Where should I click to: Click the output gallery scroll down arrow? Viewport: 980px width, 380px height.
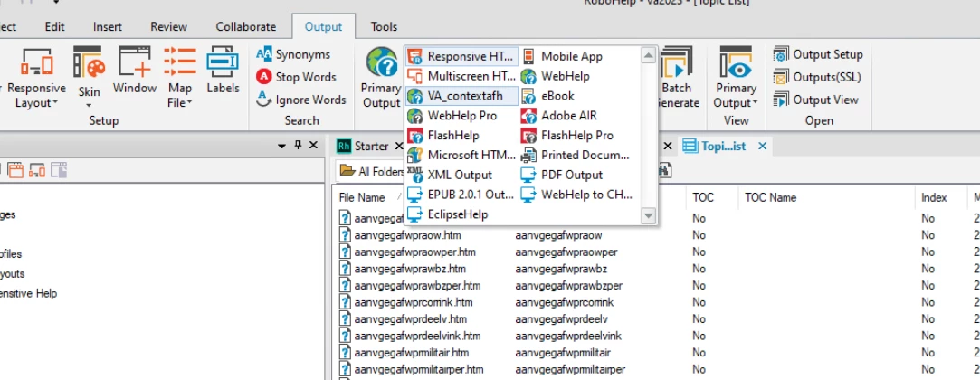pos(649,216)
